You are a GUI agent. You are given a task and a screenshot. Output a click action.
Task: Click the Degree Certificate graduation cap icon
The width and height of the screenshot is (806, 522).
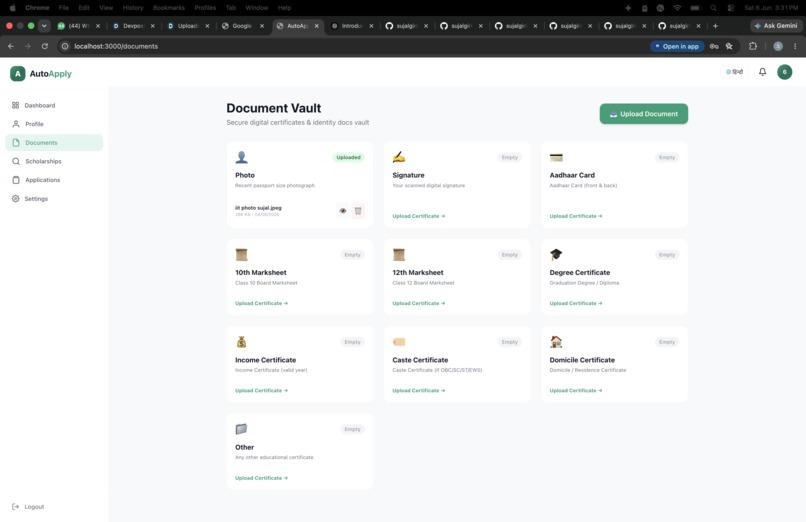(x=556, y=254)
